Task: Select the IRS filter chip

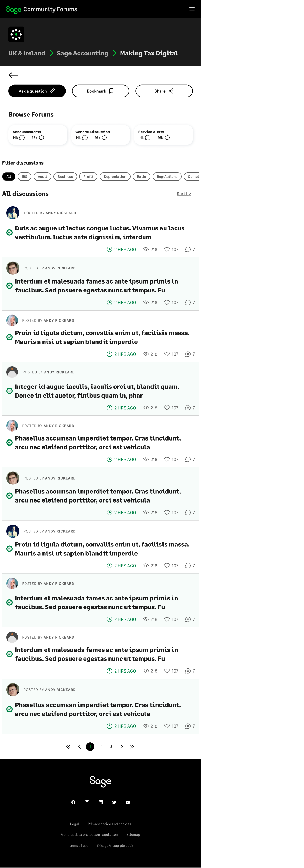Action: coord(24,177)
